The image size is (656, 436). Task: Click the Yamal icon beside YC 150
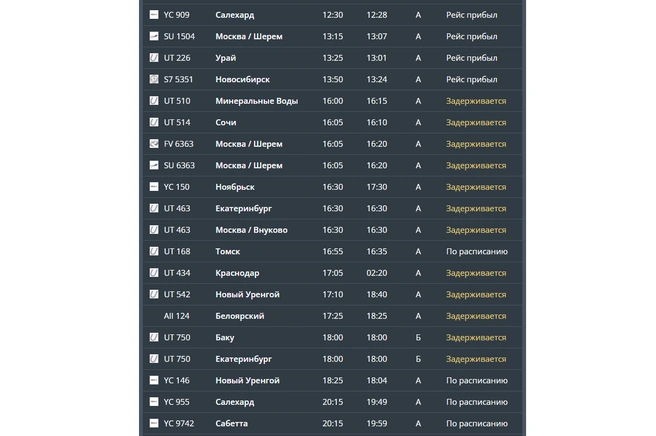[x=154, y=187]
